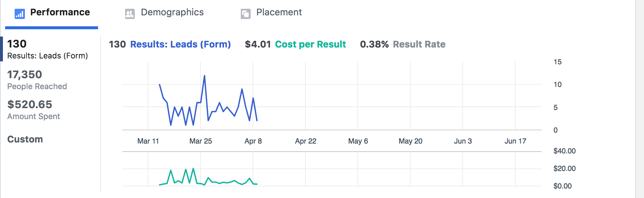Viewport: 644px width, 198px height.
Task: Click the highest peak of green cost line
Action: (193, 168)
